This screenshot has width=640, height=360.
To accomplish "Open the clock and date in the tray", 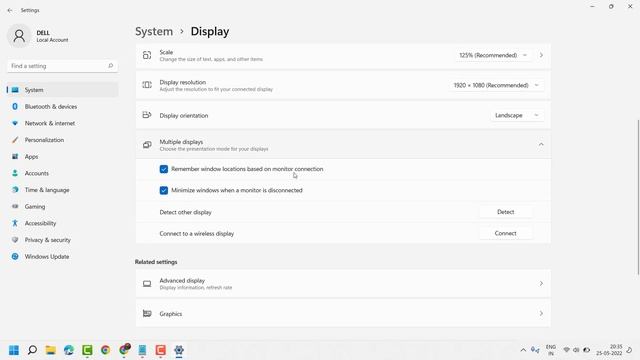I will tap(609, 350).
